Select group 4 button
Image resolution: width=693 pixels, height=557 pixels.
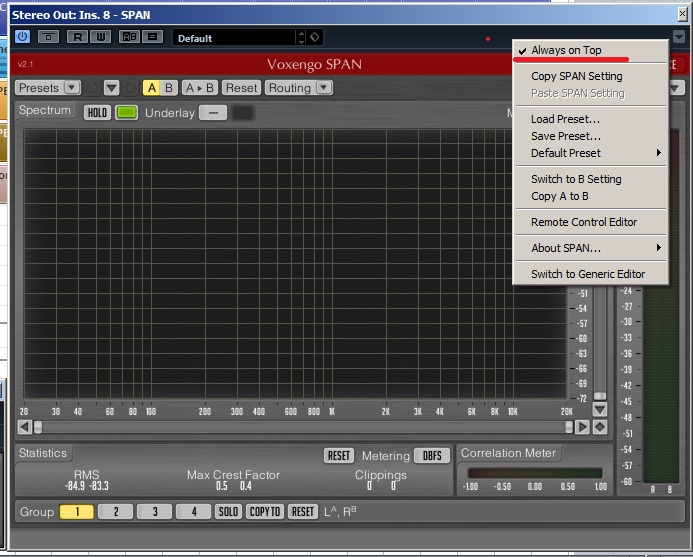click(193, 512)
